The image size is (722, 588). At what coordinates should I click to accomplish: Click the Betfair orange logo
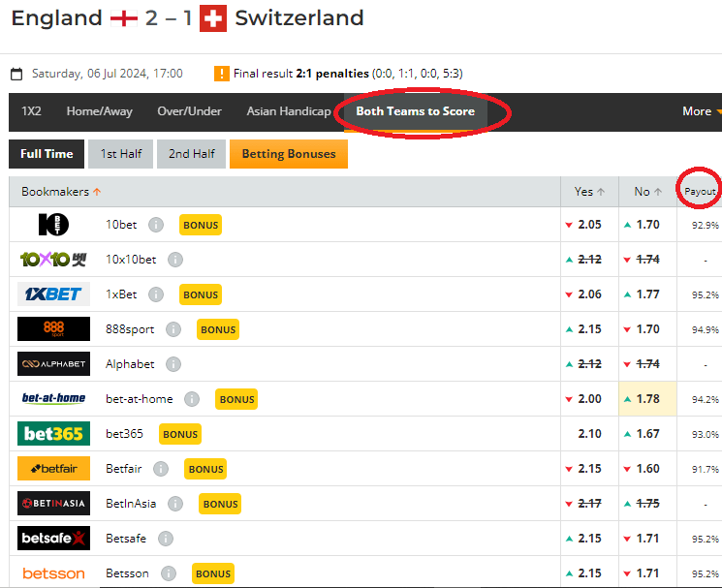click(53, 469)
